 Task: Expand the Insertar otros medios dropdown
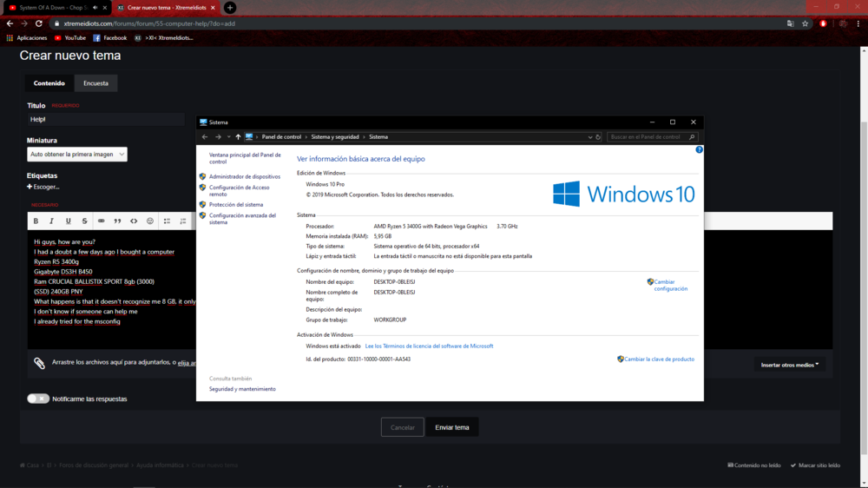pyautogui.click(x=790, y=365)
